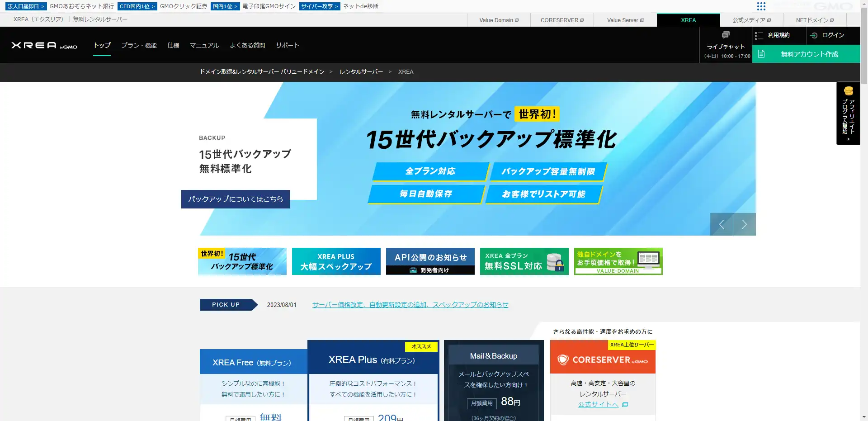
Task: Click the 無料アカウント作成 button
Action: click(806, 54)
